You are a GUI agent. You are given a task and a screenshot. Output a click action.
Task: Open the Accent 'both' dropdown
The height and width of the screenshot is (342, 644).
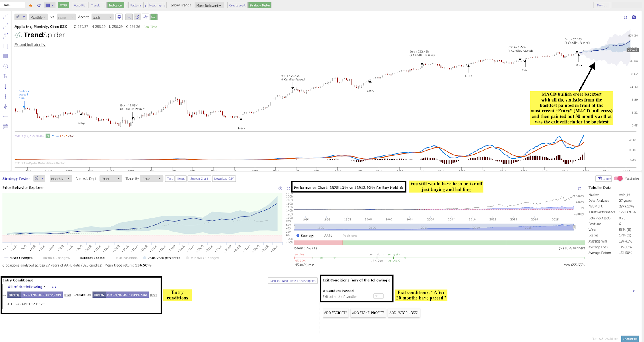click(102, 17)
